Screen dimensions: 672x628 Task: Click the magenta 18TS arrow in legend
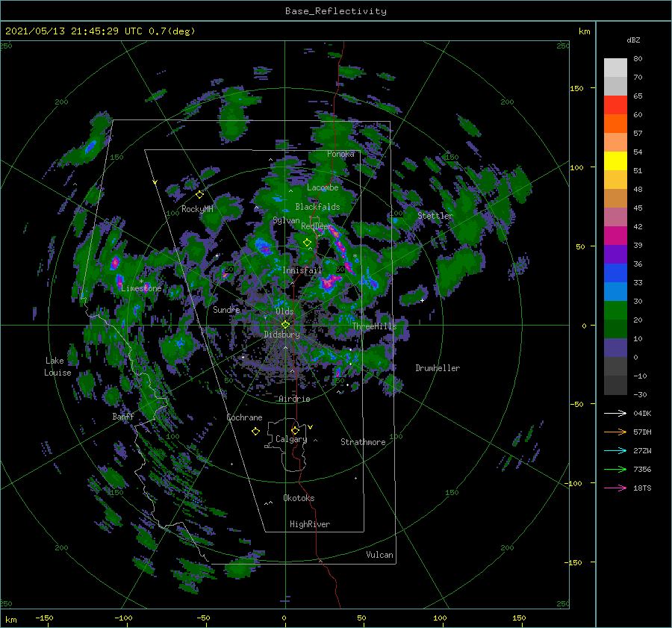[x=615, y=488]
